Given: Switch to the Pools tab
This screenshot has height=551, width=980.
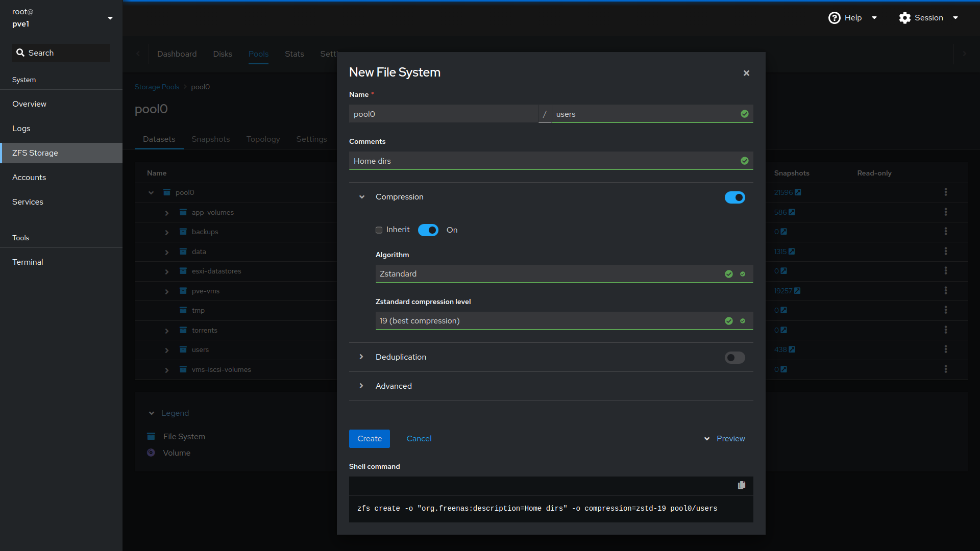Looking at the screenshot, I should 258,54.
